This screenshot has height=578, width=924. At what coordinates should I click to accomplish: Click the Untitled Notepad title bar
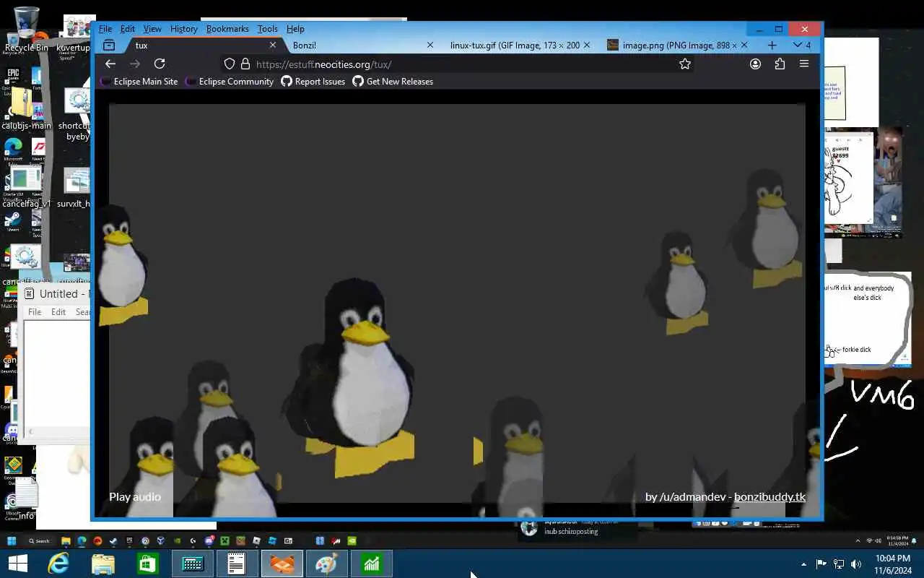[x=56, y=293]
